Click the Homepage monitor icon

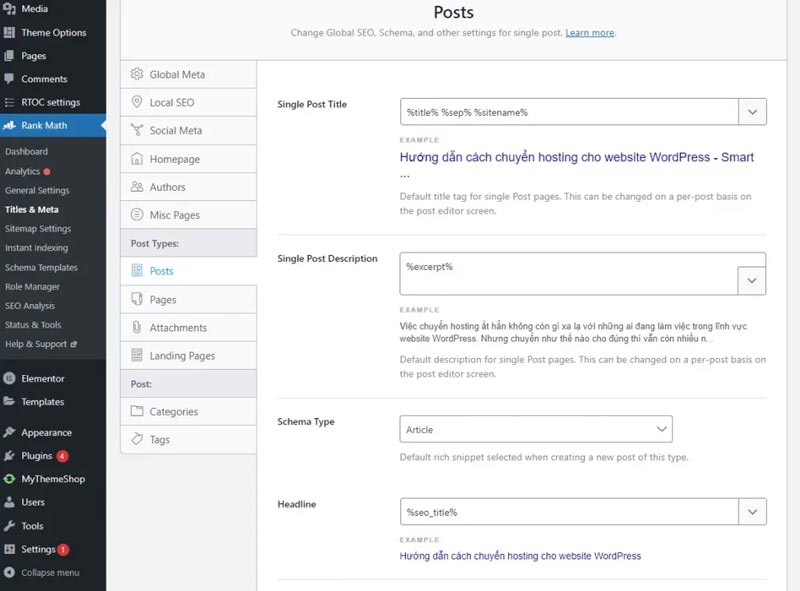click(137, 159)
